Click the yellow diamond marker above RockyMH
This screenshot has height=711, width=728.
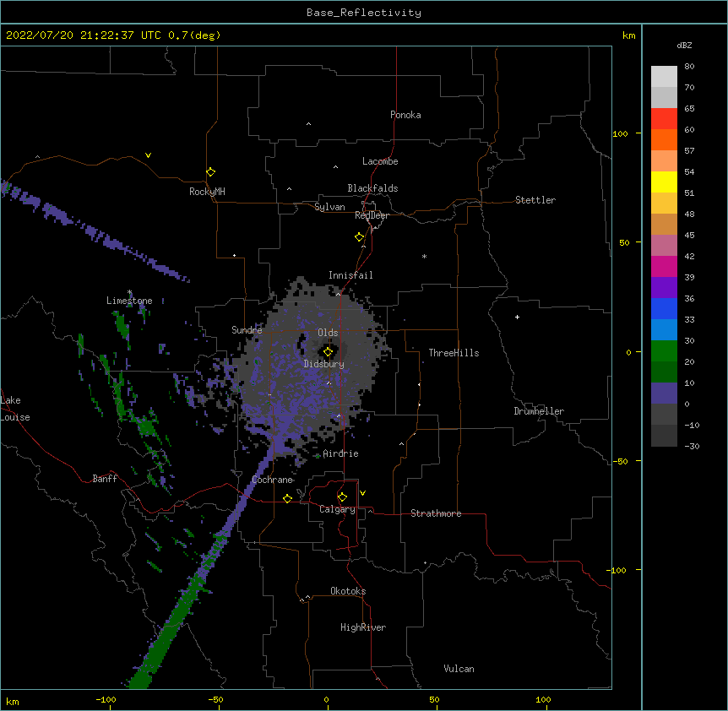coord(210,172)
